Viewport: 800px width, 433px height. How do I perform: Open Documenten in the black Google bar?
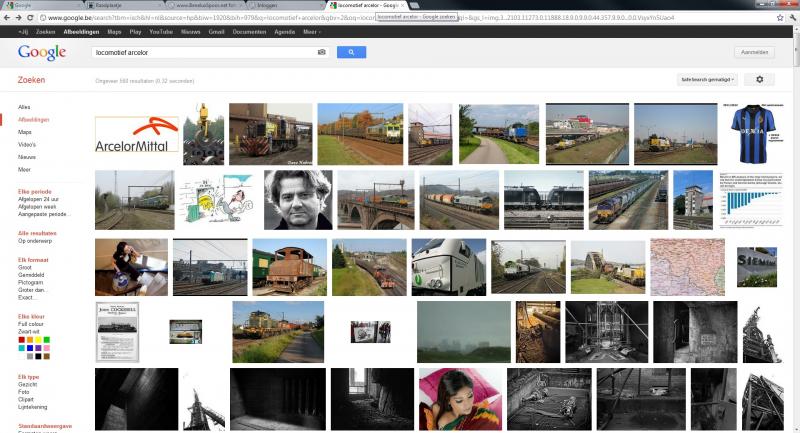(249, 32)
